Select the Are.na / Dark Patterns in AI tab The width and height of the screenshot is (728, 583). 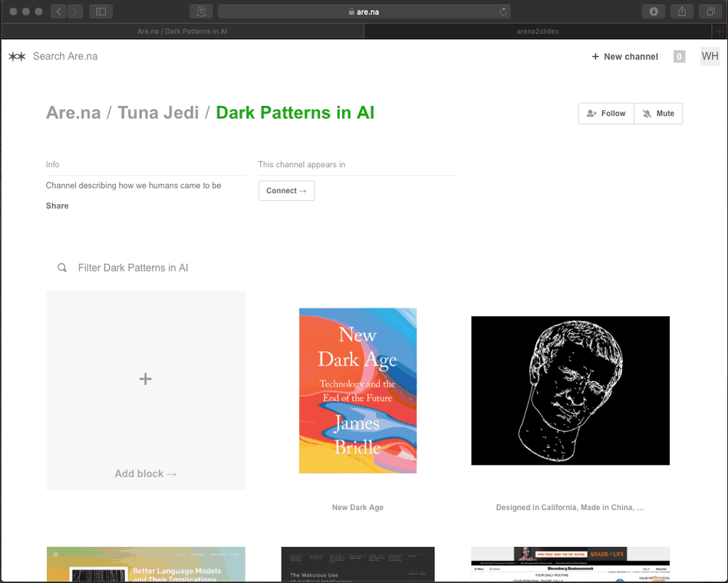[x=183, y=31]
